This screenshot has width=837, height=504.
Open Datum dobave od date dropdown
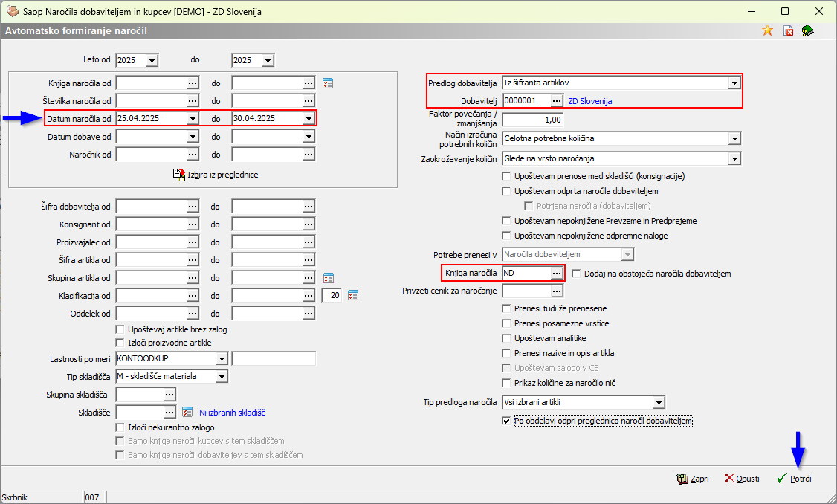pos(193,137)
